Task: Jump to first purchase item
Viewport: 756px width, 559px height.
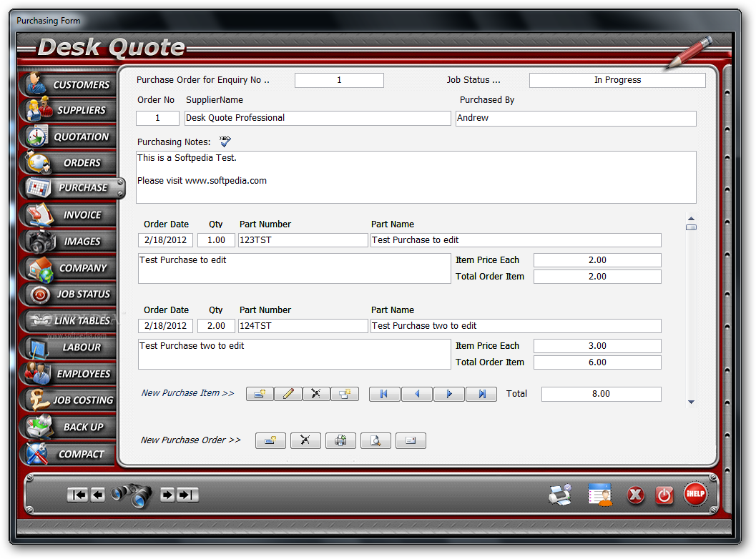Action: (x=384, y=394)
